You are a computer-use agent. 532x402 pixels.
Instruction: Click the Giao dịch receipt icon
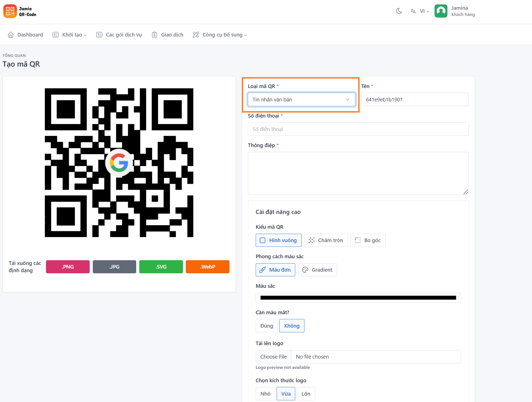pos(154,35)
